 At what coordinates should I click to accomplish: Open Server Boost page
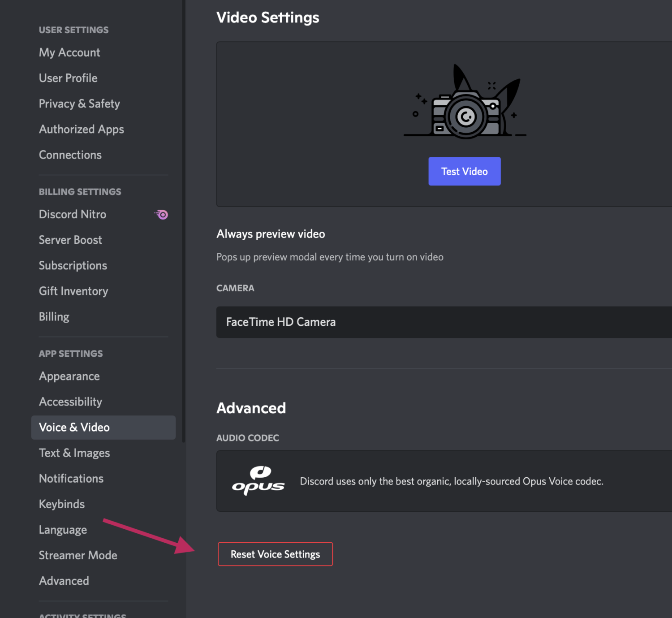(70, 240)
